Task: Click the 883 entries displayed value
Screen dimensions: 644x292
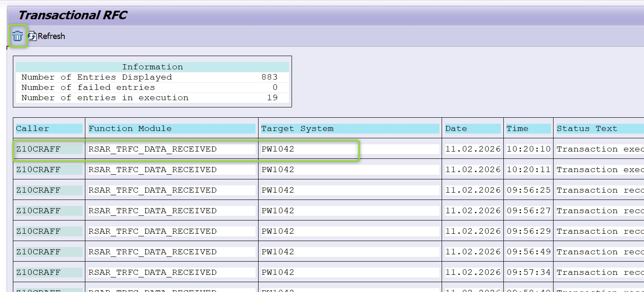Action: tap(269, 77)
